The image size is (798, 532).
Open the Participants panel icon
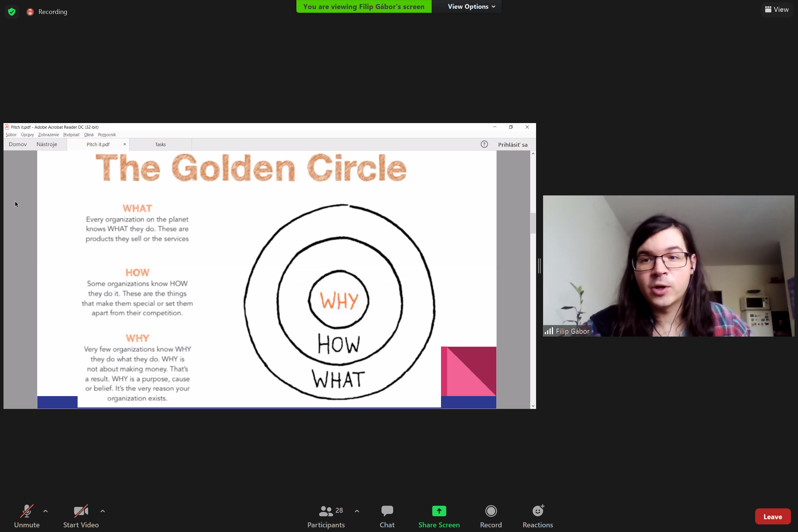click(326, 511)
